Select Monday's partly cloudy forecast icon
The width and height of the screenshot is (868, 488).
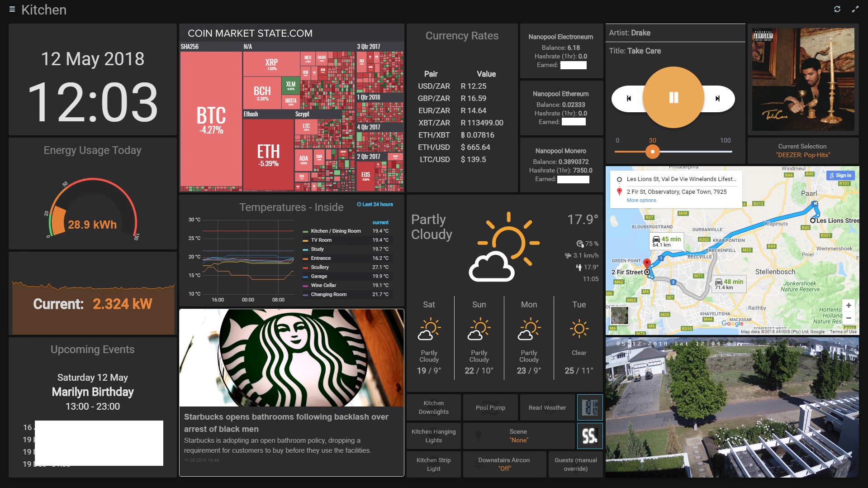[x=529, y=329]
